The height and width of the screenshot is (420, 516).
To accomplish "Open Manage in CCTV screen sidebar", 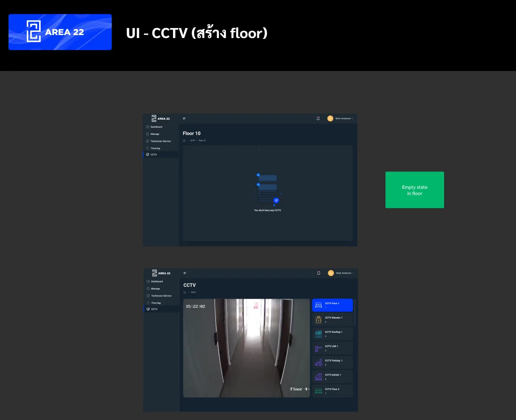I will [x=162, y=289].
